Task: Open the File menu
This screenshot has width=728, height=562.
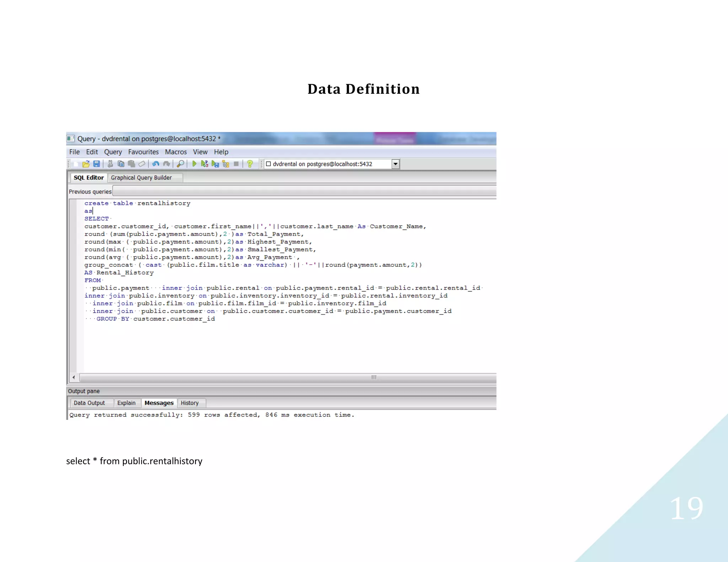Action: (x=74, y=152)
